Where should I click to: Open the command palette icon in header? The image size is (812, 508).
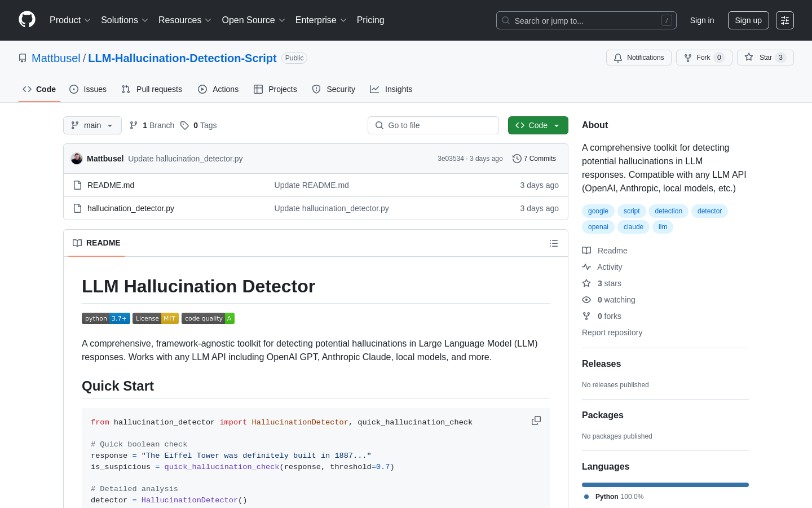[x=785, y=20]
